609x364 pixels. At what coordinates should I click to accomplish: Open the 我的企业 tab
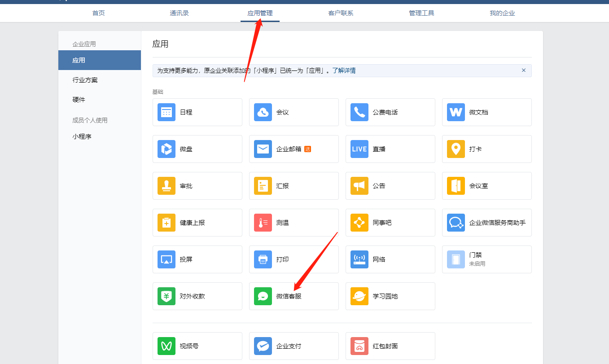pos(503,13)
